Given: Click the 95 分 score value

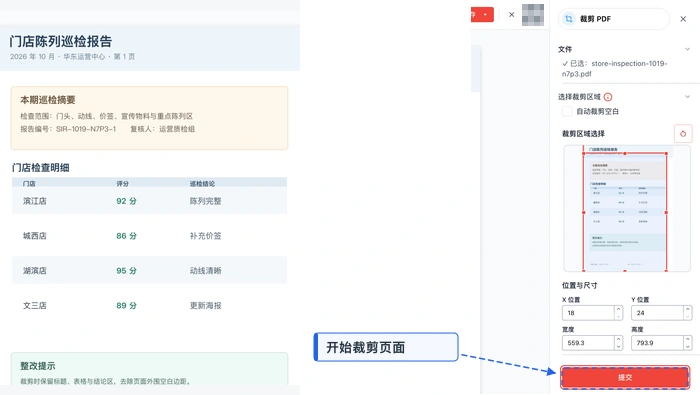Looking at the screenshot, I should tap(126, 270).
